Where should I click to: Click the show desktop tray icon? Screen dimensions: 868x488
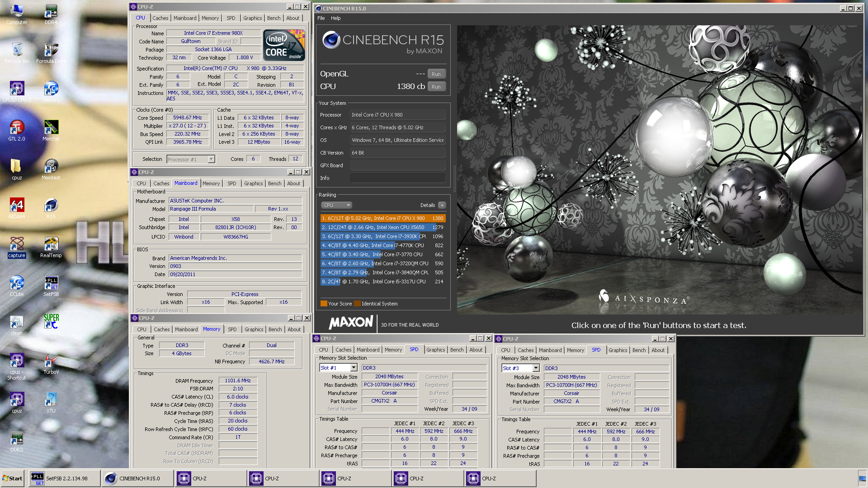[x=862, y=479]
